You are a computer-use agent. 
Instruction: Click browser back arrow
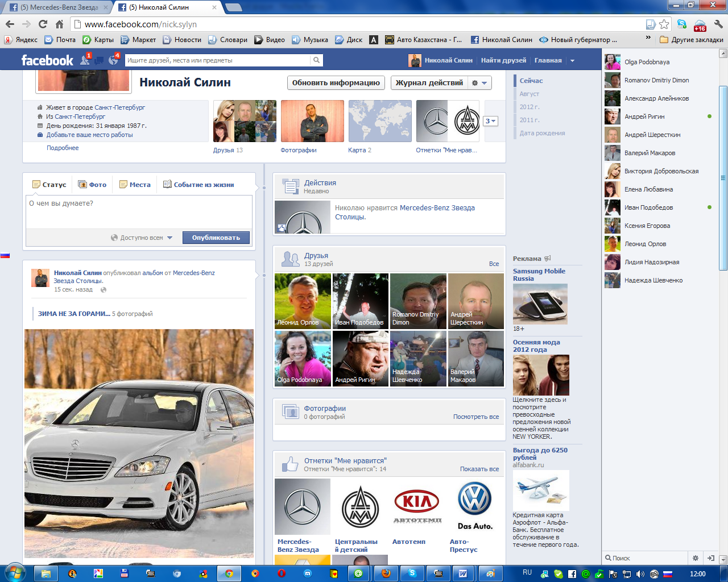[x=10, y=24]
